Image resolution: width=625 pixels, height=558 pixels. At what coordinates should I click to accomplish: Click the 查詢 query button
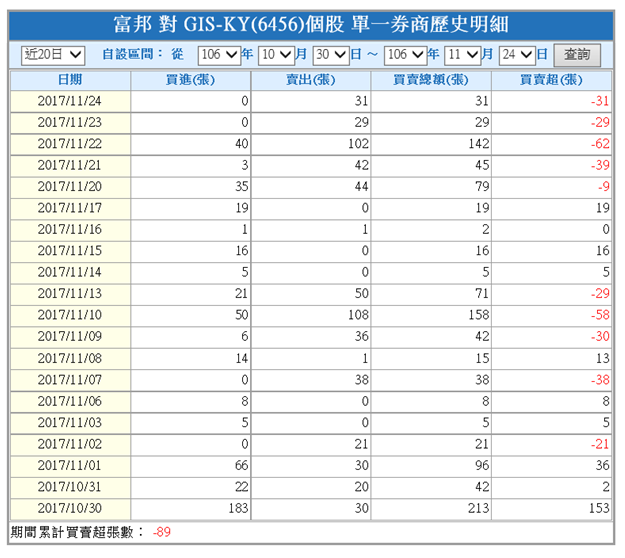pos(577,55)
